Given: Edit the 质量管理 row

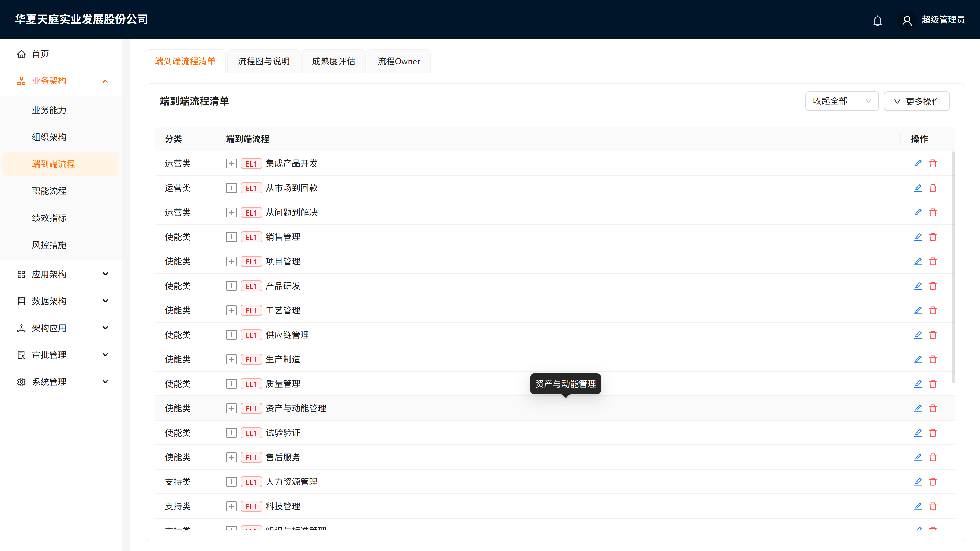Looking at the screenshot, I should pyautogui.click(x=918, y=384).
